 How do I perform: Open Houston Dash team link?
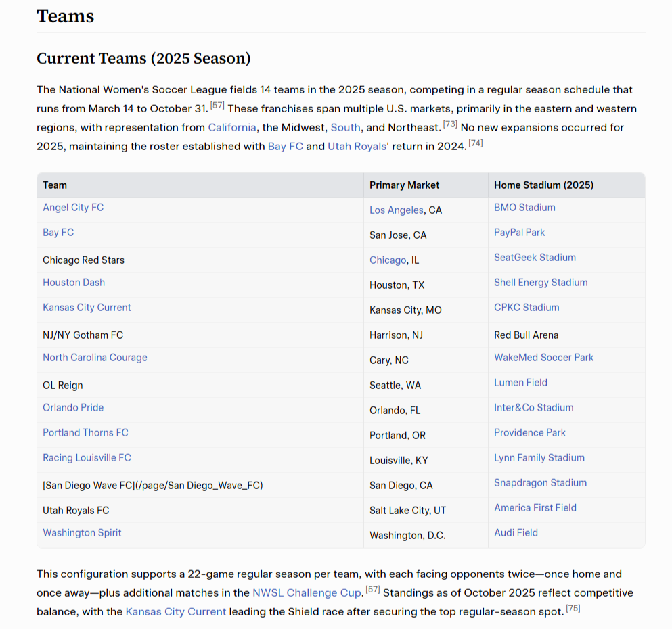74,283
